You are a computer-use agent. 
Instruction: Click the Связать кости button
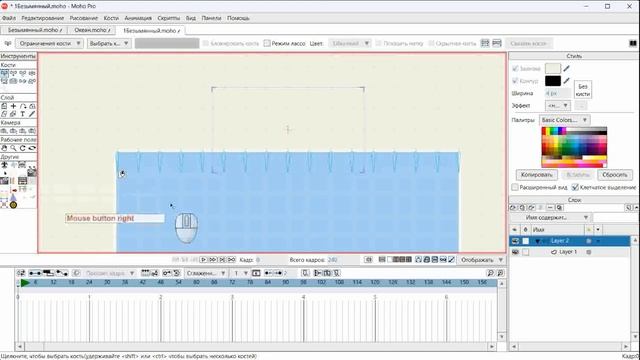click(529, 43)
